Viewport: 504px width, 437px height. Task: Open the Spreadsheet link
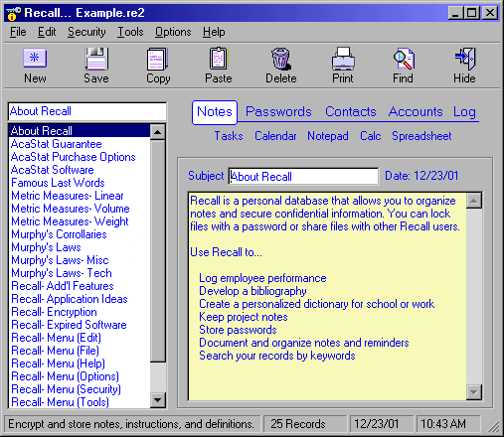421,136
